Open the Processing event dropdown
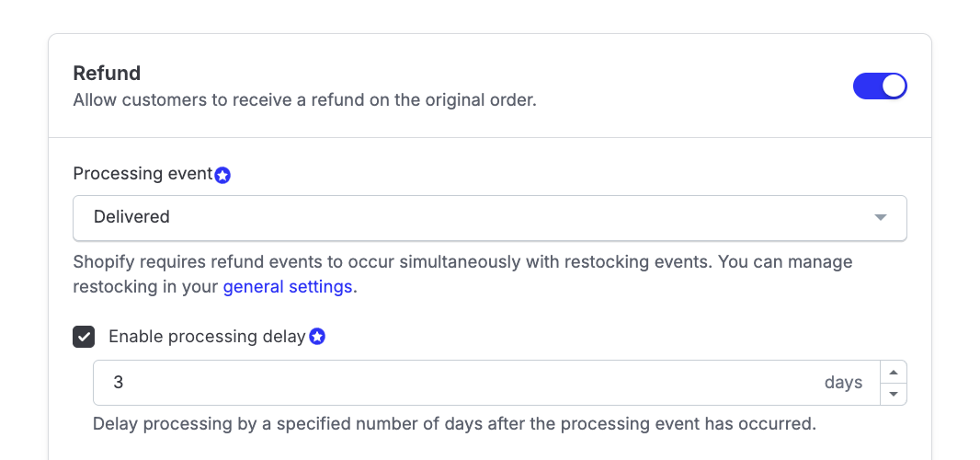This screenshot has height=460, width=980. [x=489, y=217]
